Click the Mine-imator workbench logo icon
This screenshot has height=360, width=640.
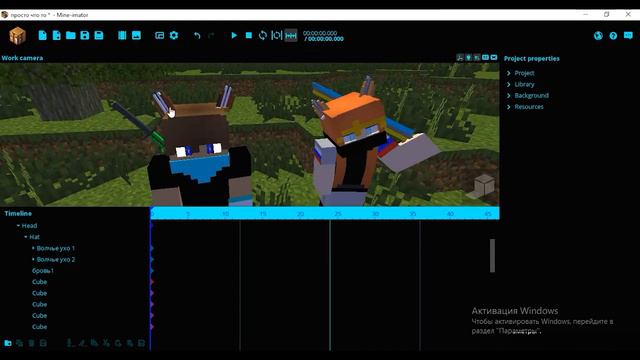(x=18, y=36)
